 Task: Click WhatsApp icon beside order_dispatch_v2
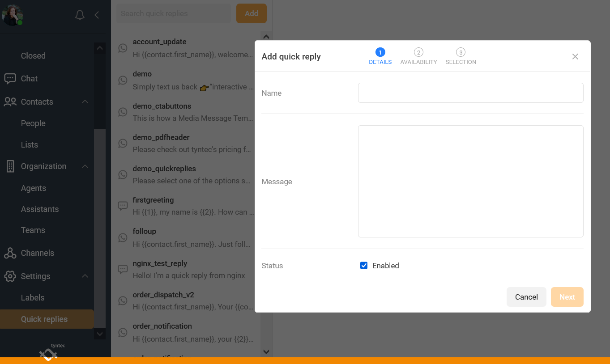click(123, 301)
